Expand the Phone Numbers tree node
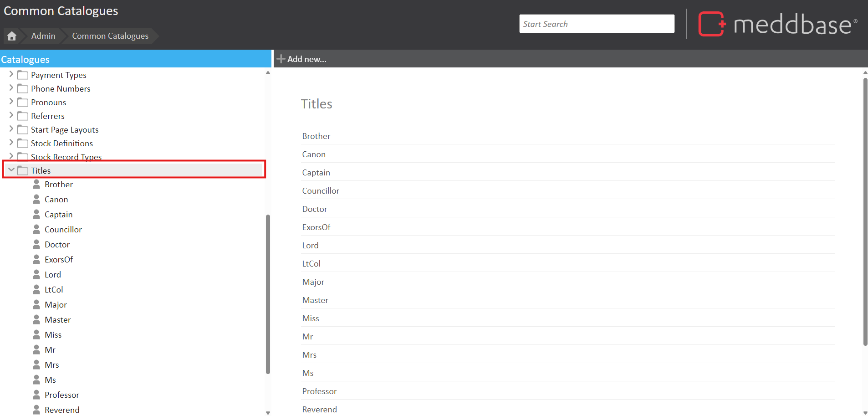 pos(11,88)
